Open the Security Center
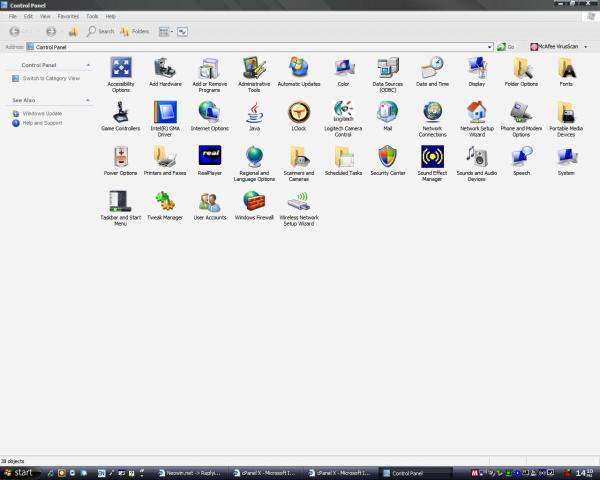The width and height of the screenshot is (600, 480). 388,160
